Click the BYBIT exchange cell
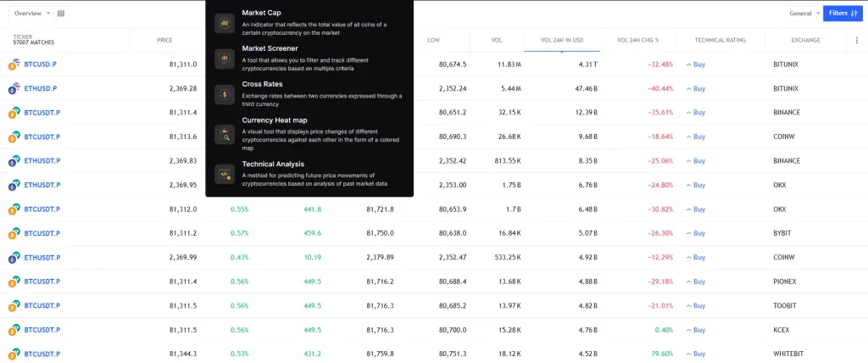This screenshot has width=868, height=363. coord(782,232)
